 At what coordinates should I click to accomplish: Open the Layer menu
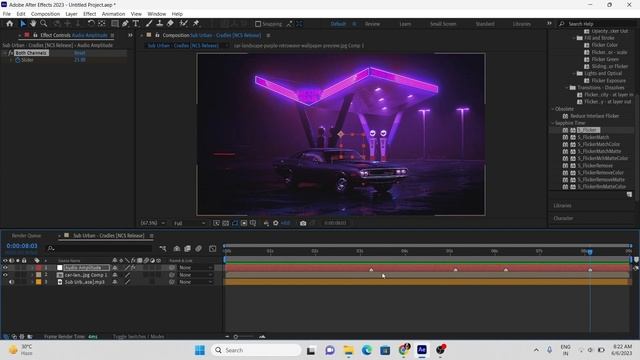(x=71, y=14)
